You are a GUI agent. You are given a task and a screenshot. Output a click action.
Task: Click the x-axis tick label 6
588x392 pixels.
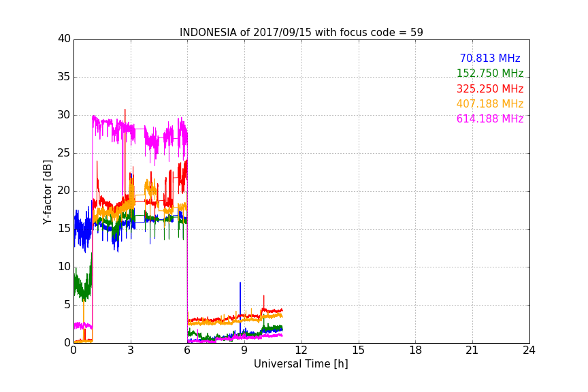(188, 350)
